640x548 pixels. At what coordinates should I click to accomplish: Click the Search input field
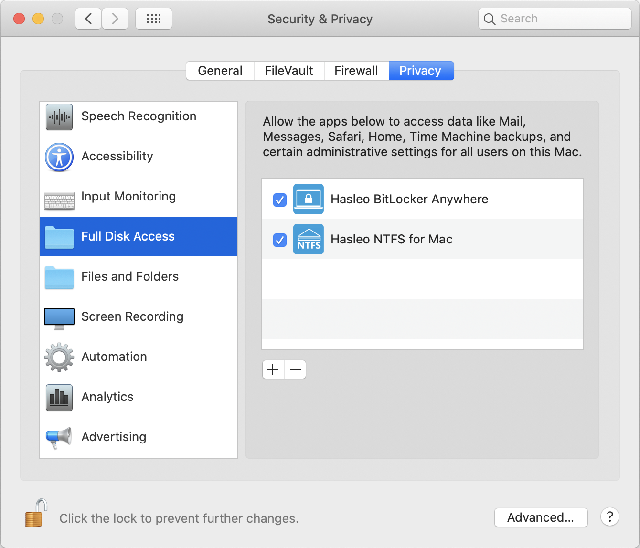pyautogui.click(x=555, y=19)
